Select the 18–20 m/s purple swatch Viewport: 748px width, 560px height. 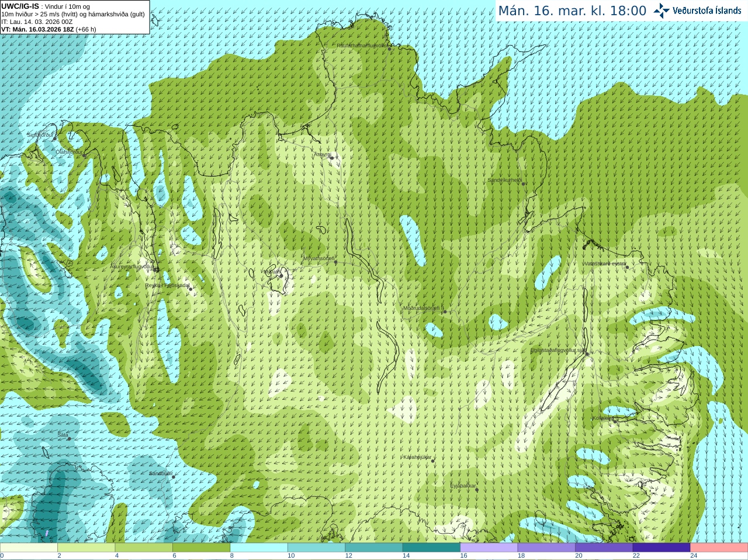[x=547, y=548]
